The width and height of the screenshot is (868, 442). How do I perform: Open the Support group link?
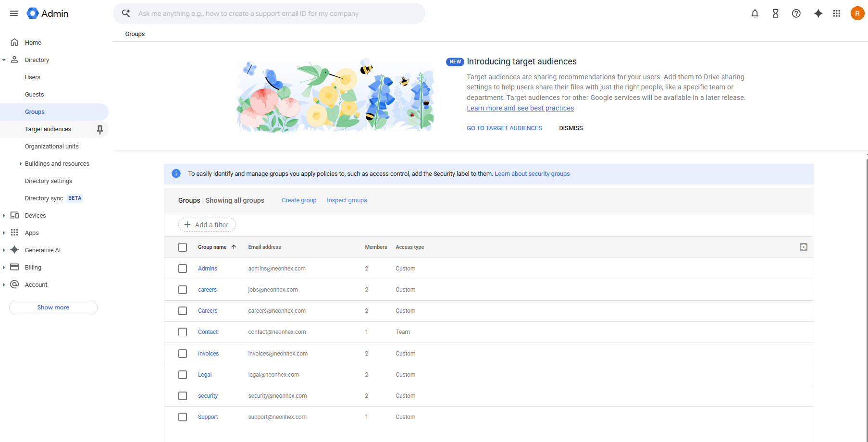point(208,417)
